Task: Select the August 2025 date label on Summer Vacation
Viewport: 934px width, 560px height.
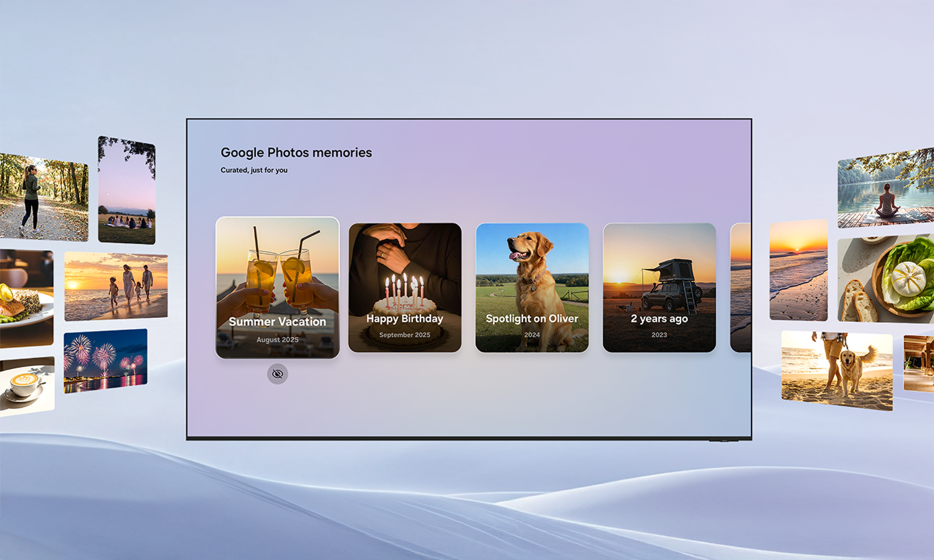Action: pyautogui.click(x=276, y=340)
